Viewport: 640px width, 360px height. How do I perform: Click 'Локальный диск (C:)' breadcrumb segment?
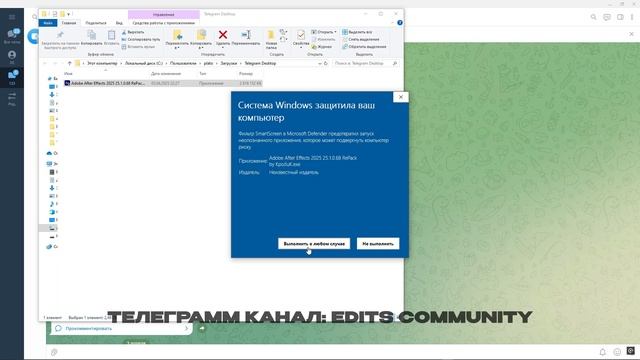click(x=144, y=63)
